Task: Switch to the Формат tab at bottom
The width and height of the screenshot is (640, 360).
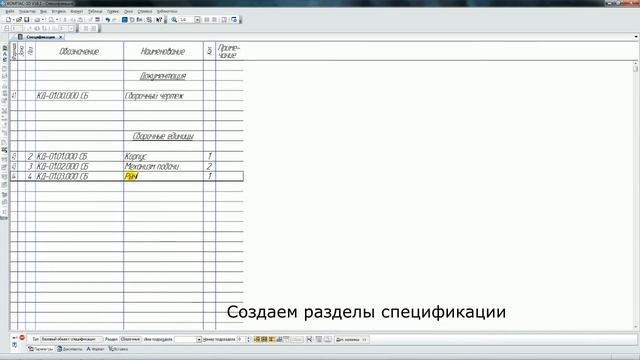Action: tap(96, 349)
